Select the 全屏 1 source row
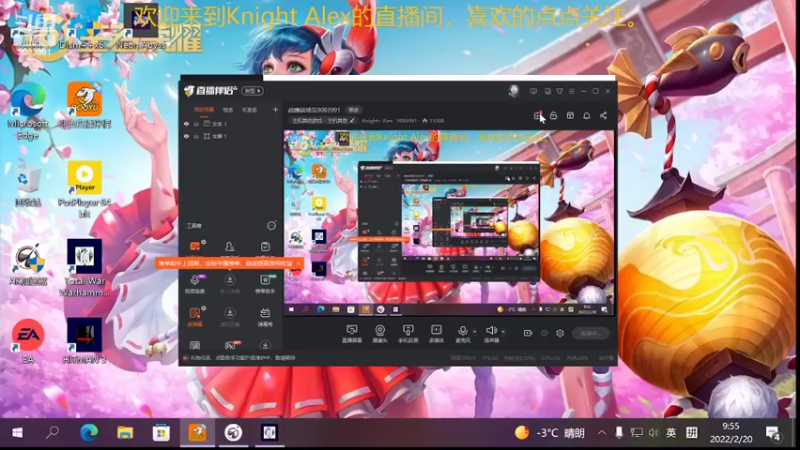The image size is (800, 450). [231, 136]
